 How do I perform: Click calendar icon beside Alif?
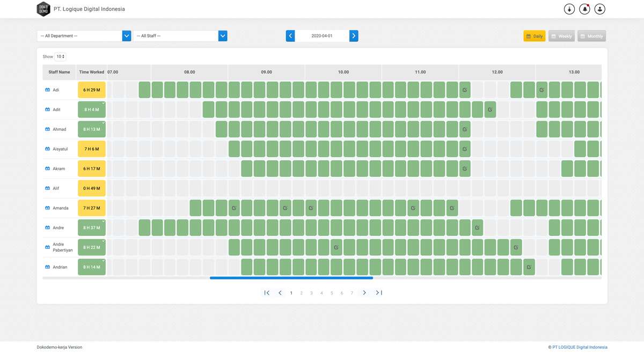(48, 188)
